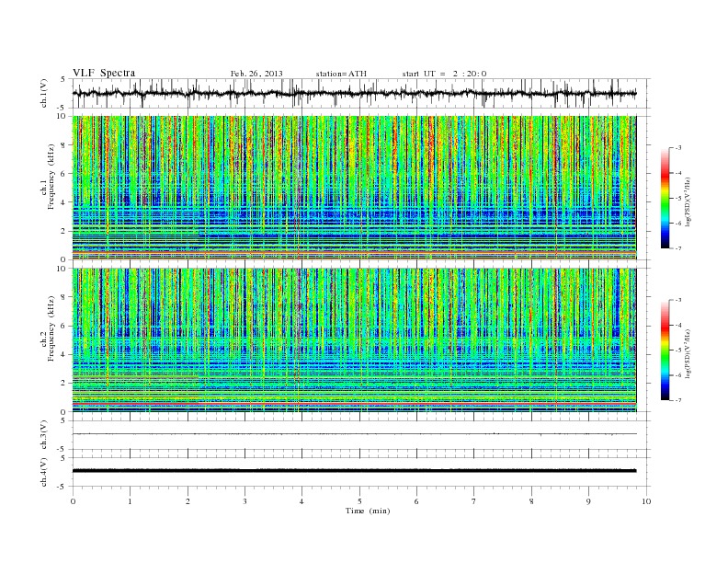Click the '-3' tick on lower colorbar
This screenshot has height=563, width=728.
coord(678,300)
